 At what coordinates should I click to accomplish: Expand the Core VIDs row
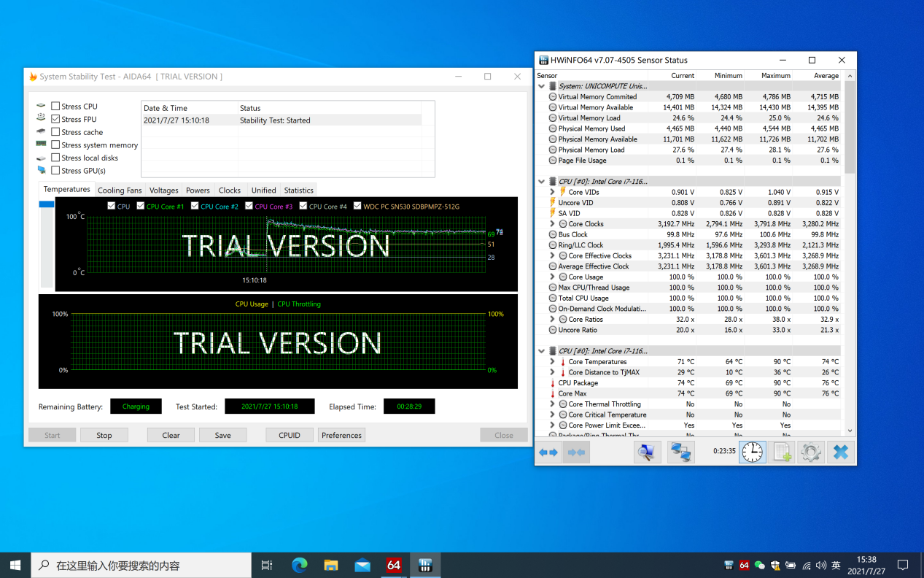click(x=552, y=192)
